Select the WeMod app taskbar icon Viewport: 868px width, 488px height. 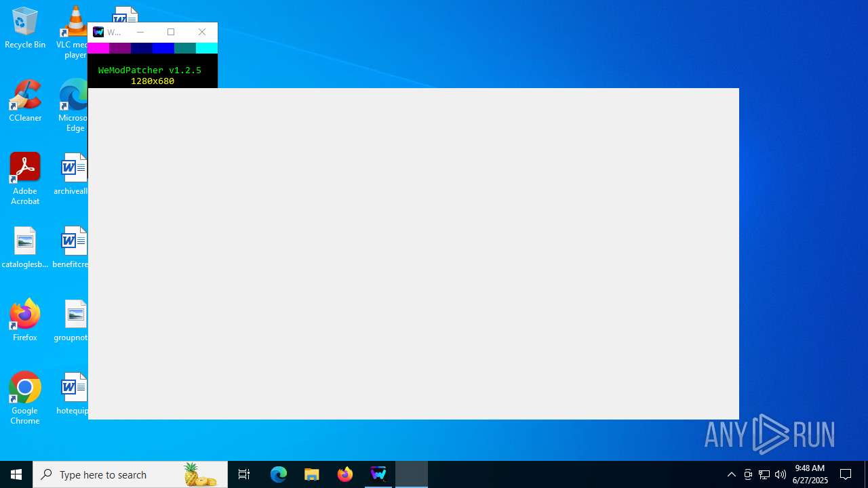tap(378, 474)
